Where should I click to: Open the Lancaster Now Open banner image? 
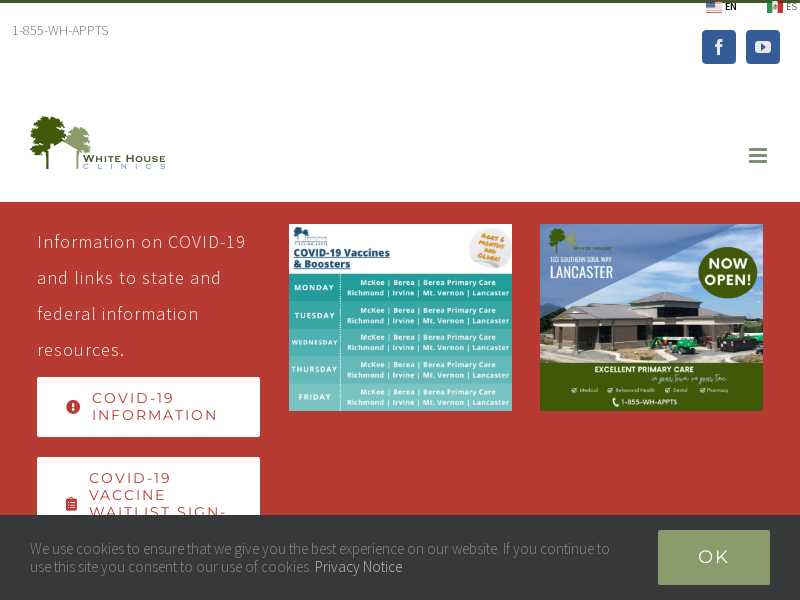(x=651, y=317)
